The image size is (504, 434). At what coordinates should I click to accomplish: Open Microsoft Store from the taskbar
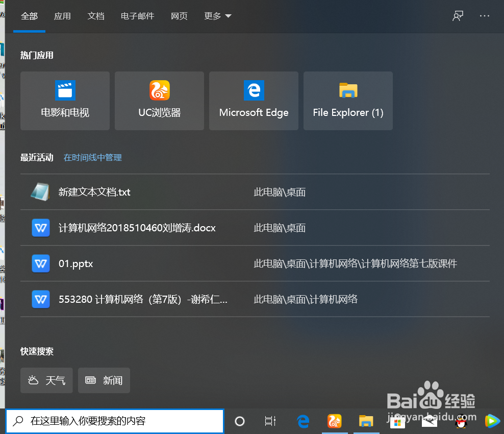click(x=397, y=422)
